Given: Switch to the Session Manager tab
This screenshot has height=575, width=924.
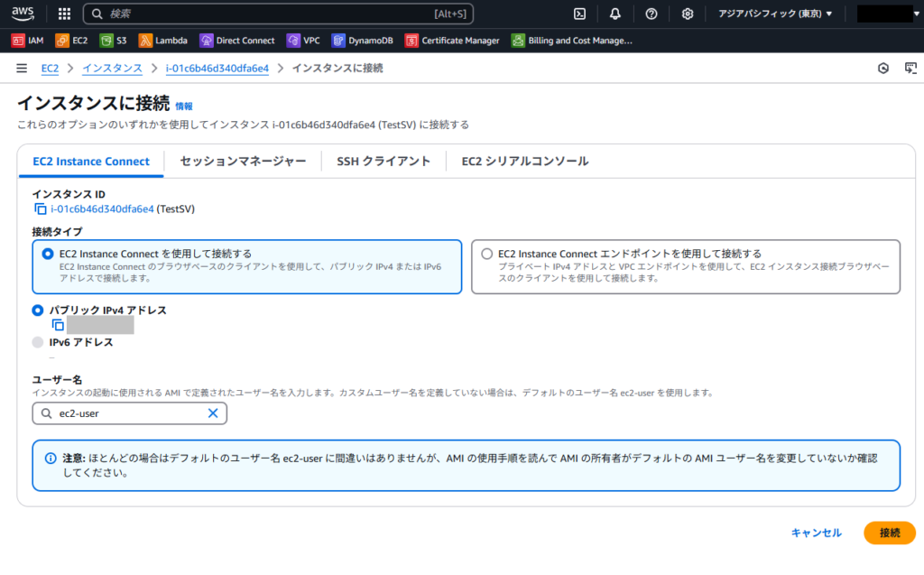Looking at the screenshot, I should click(243, 161).
